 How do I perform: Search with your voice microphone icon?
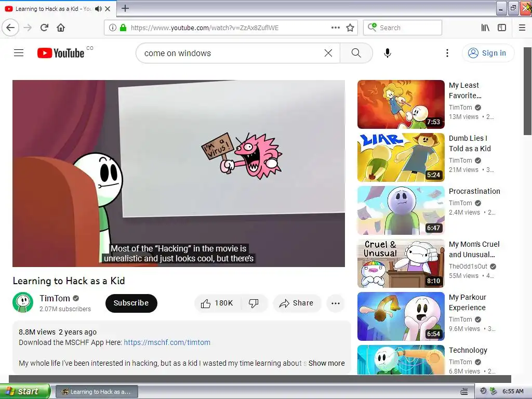click(x=388, y=53)
